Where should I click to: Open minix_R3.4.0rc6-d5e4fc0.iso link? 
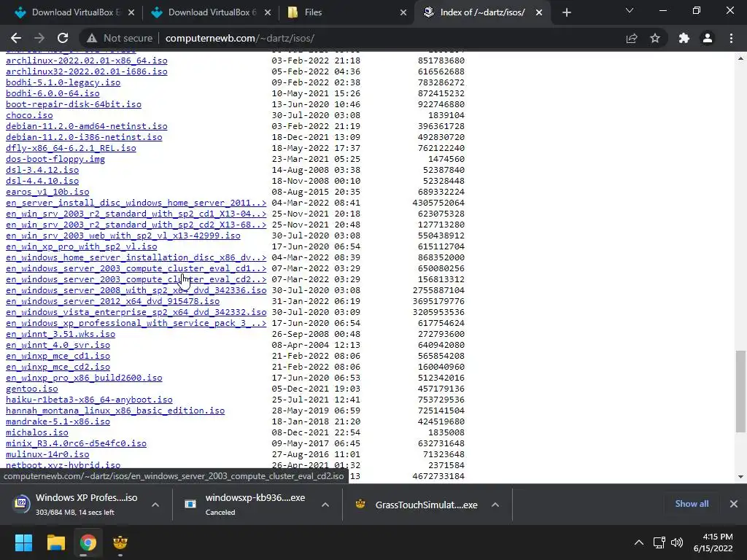point(76,444)
